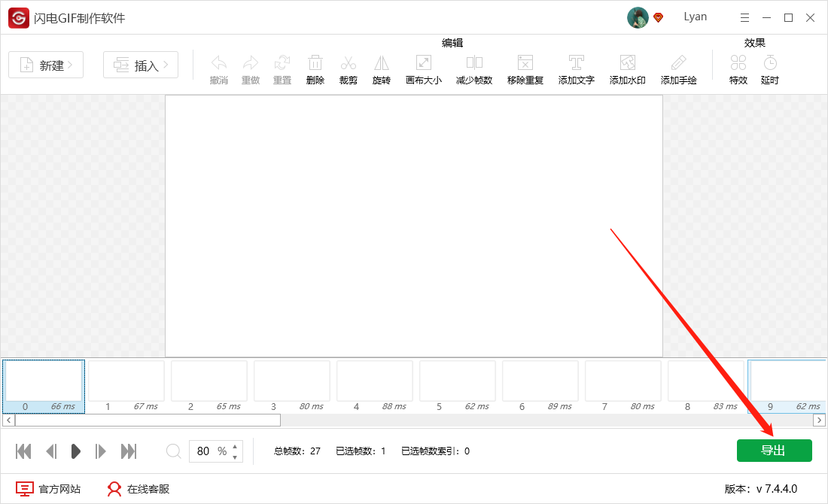Open the hamburger menu near the top right
Image resolution: width=828 pixels, height=504 pixels.
tap(744, 17)
